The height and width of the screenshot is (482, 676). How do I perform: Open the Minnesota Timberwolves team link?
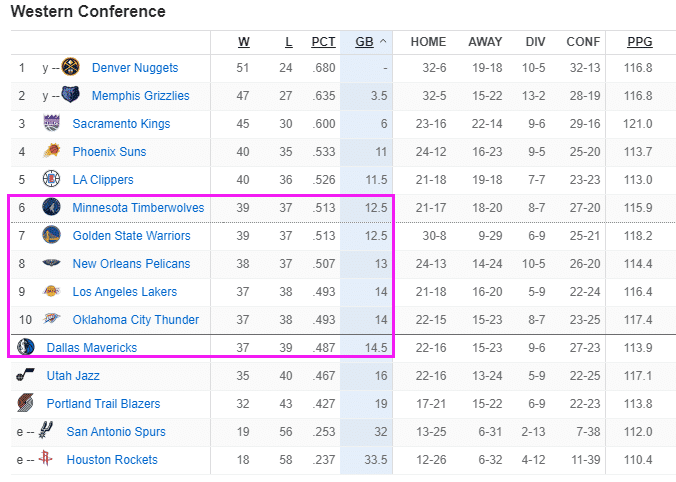(x=138, y=208)
